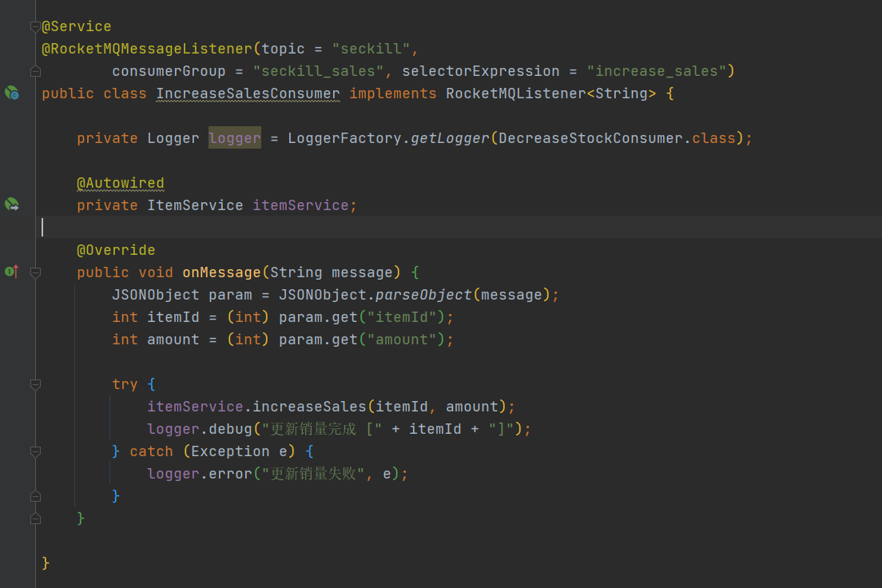
Task: Click the @Override annotation
Action: point(116,250)
